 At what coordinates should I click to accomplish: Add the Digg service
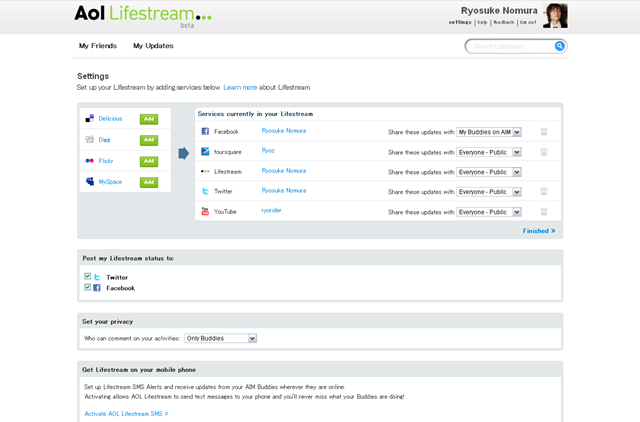[149, 140]
